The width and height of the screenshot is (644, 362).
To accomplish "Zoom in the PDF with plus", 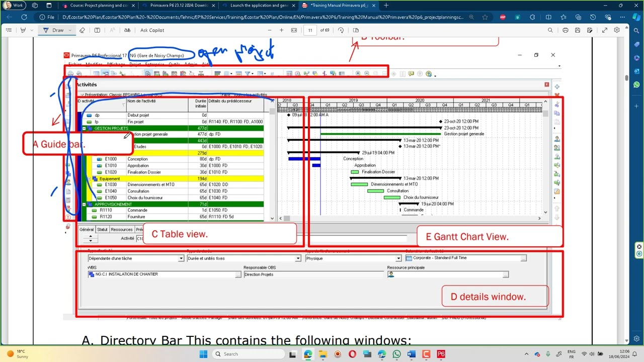I will tap(282, 30).
